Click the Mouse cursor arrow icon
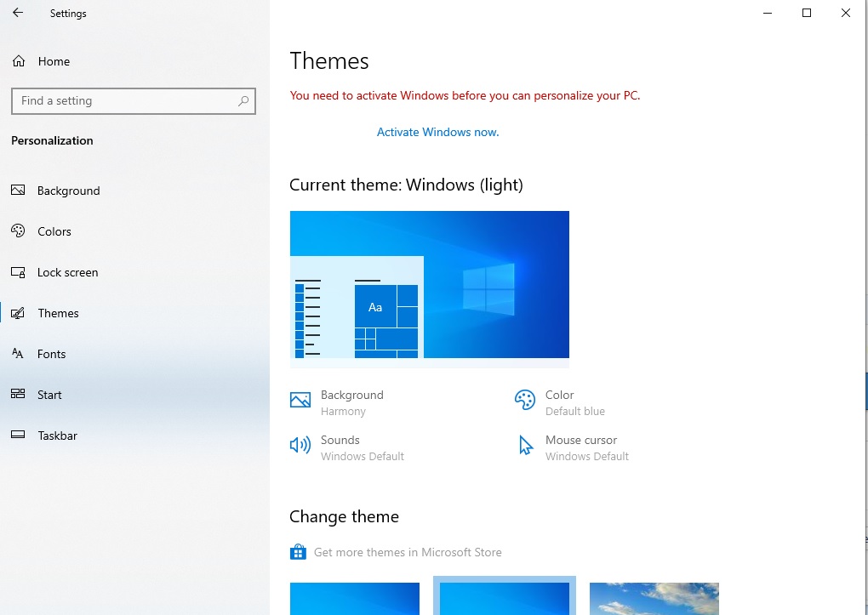Screen dimensions: 868x615 525,445
